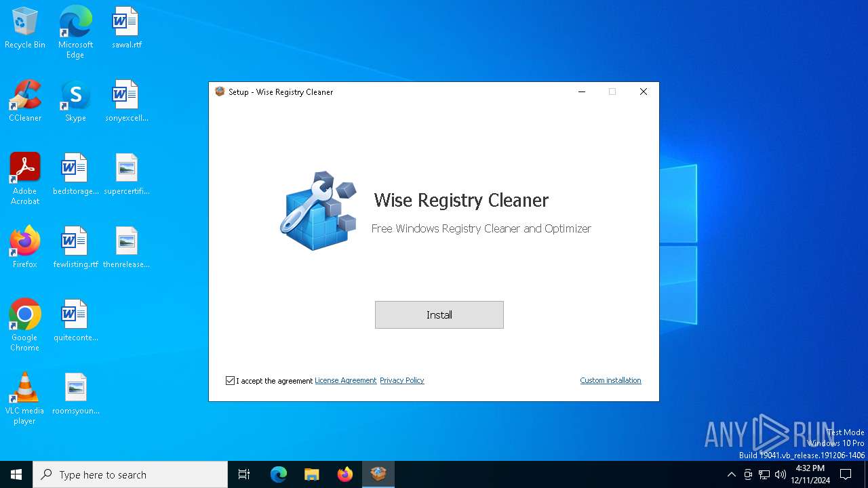Select Google Chrome desktop shortcut
868x488 pixels.
coord(25,325)
